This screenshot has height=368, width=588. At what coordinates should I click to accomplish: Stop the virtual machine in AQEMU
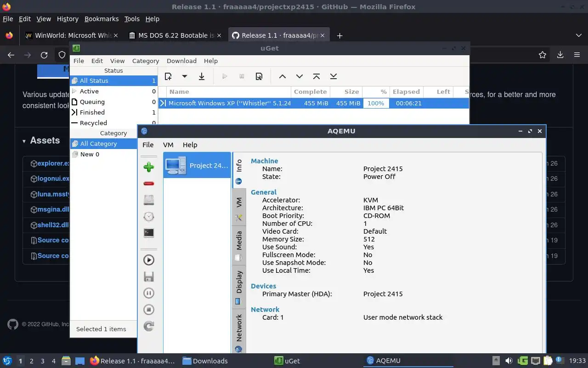tap(148, 310)
